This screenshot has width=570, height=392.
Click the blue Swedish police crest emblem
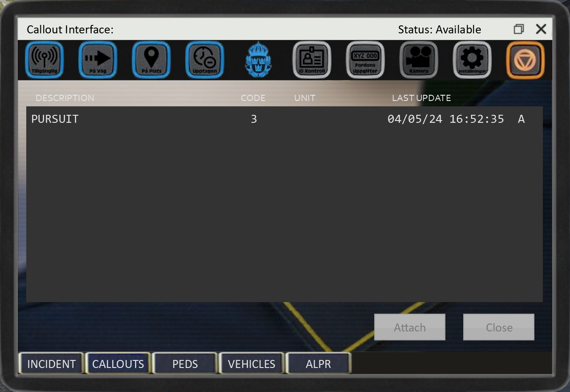(x=259, y=60)
